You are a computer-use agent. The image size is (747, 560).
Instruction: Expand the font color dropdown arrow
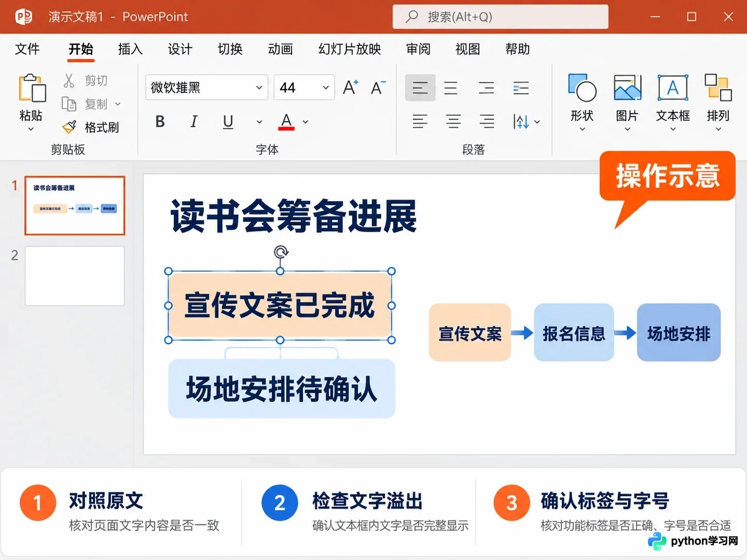[306, 122]
